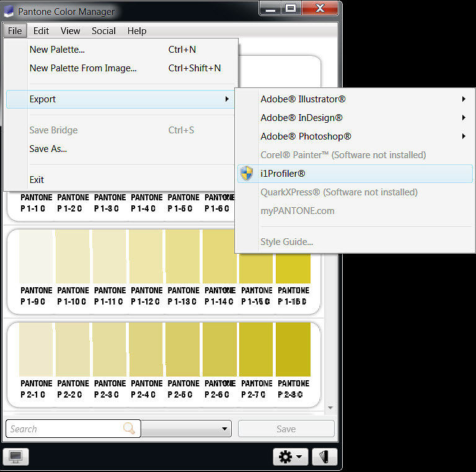This screenshot has width=476, height=472.
Task: Click into the Search input field
Action: click(65, 429)
